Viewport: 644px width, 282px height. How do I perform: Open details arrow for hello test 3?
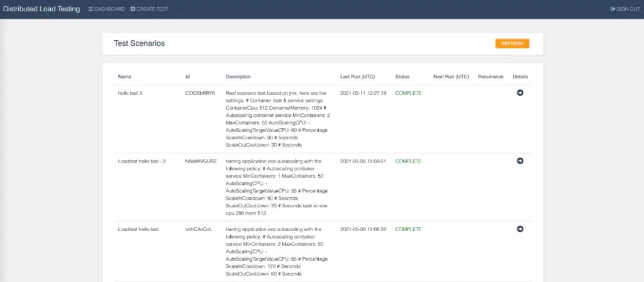point(520,93)
